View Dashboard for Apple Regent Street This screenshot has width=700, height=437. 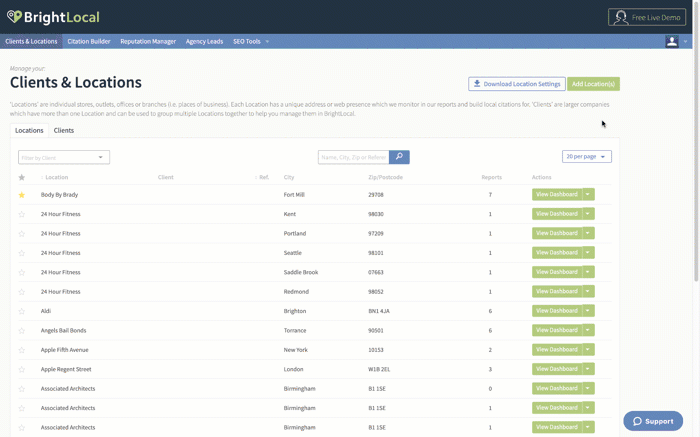557,369
